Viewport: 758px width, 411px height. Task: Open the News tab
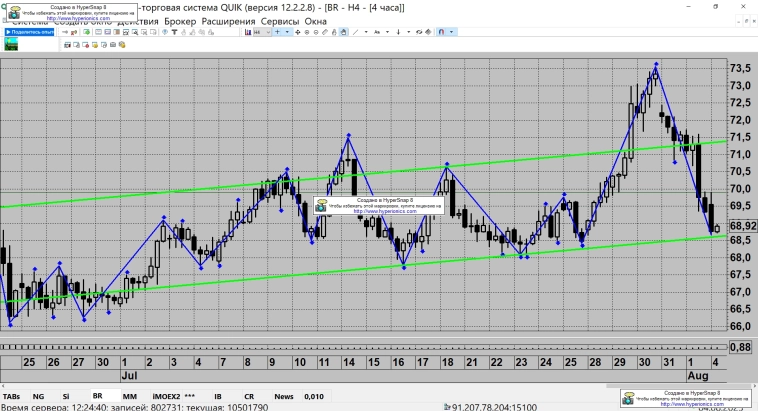point(284,397)
